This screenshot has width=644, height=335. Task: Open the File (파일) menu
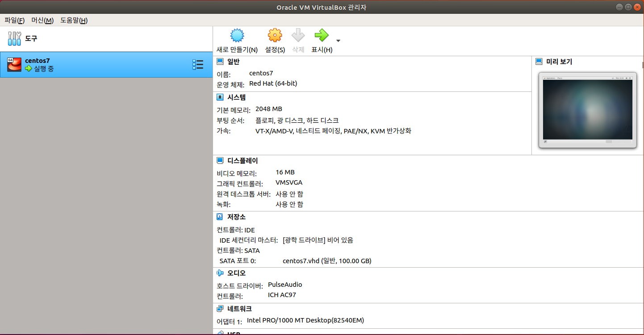click(x=14, y=20)
